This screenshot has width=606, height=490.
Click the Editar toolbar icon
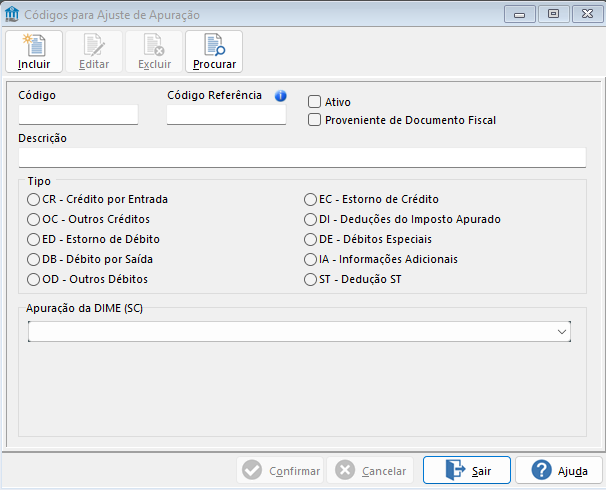click(94, 45)
